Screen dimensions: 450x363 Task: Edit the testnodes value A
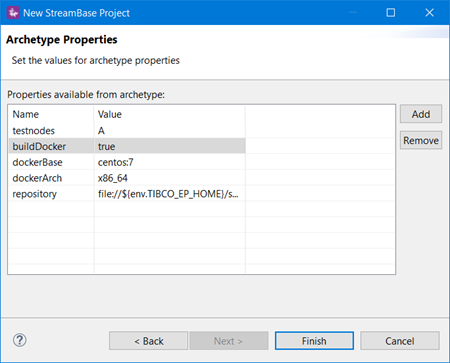[101, 131]
